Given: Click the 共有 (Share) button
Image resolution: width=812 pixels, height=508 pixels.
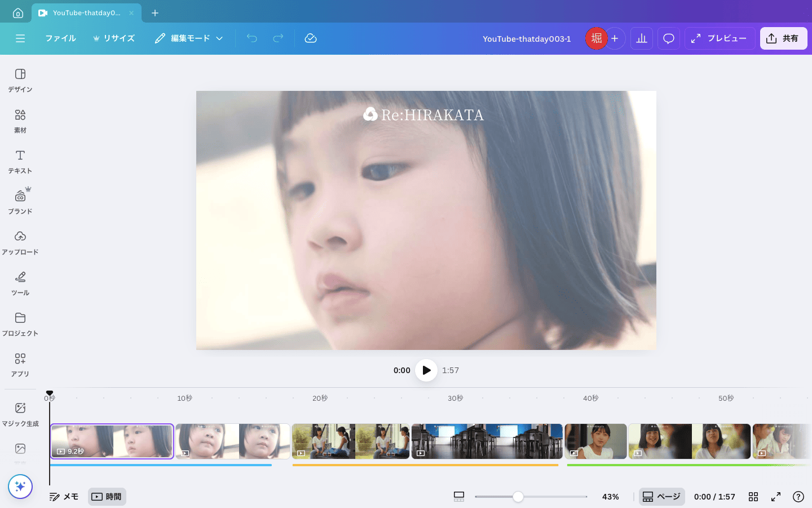Looking at the screenshot, I should [x=783, y=38].
